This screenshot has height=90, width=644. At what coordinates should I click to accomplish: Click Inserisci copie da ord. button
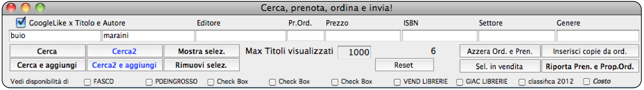click(590, 51)
